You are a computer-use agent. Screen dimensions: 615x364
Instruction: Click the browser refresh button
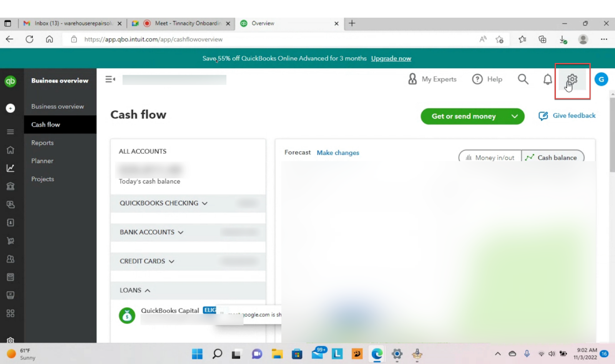[x=30, y=39]
